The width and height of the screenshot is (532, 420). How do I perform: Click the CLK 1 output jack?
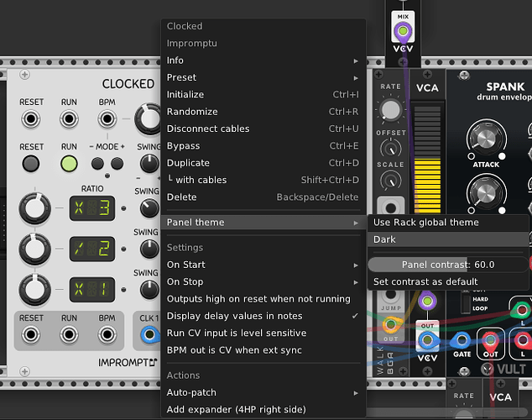coord(149,334)
